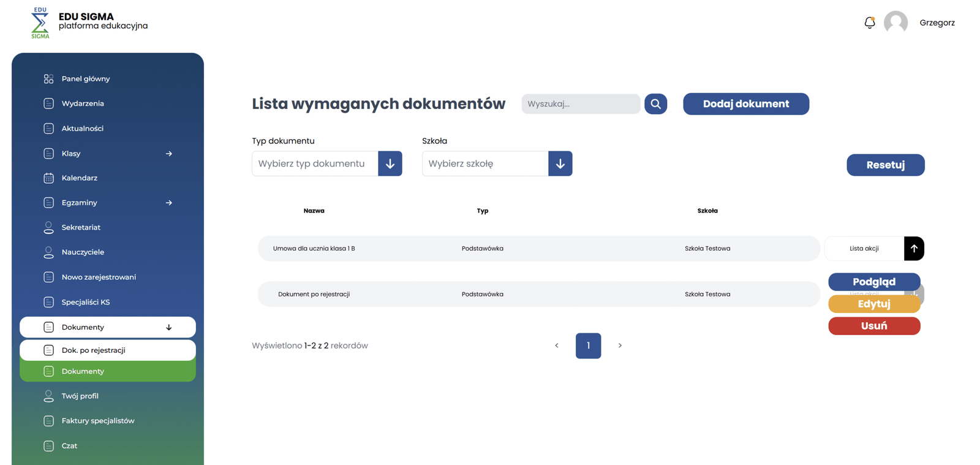Click the orange Edytuj button
The height and width of the screenshot is (465, 980).
coord(873,304)
